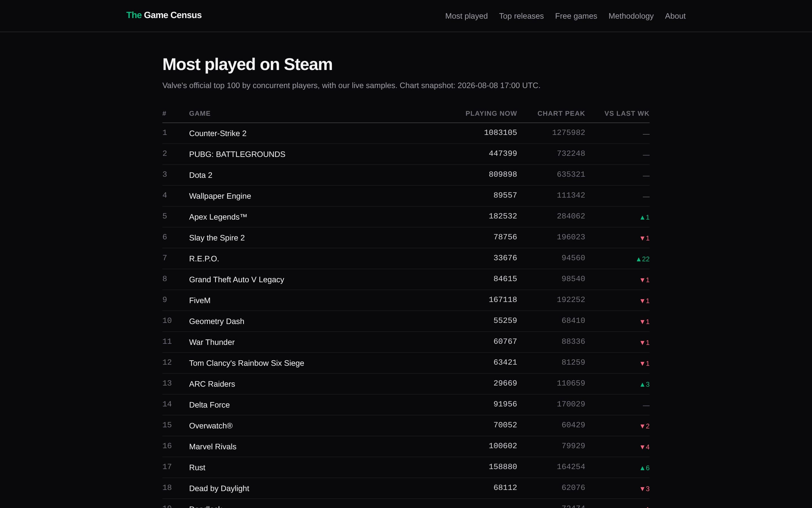
Task: Click chart peak value 196023
Action: (x=571, y=237)
